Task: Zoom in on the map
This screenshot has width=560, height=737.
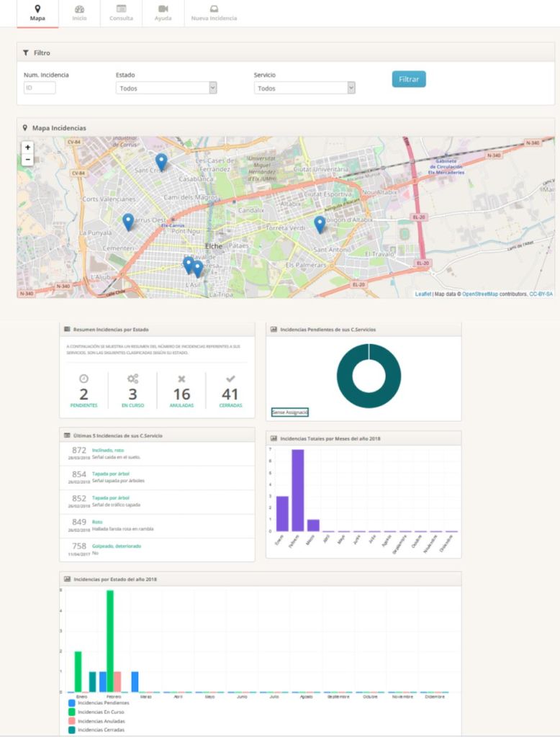Action: (x=28, y=148)
